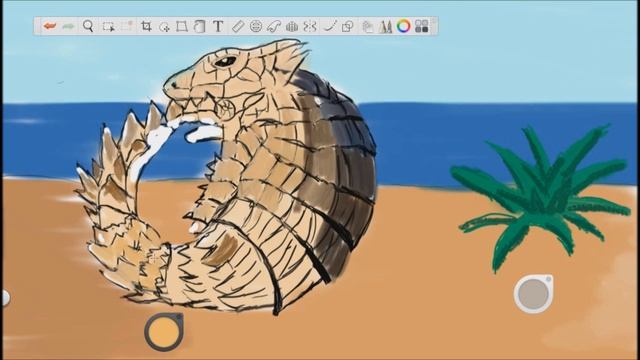Click the gray brush puck
Screen dimensions: 640x360
533,294
